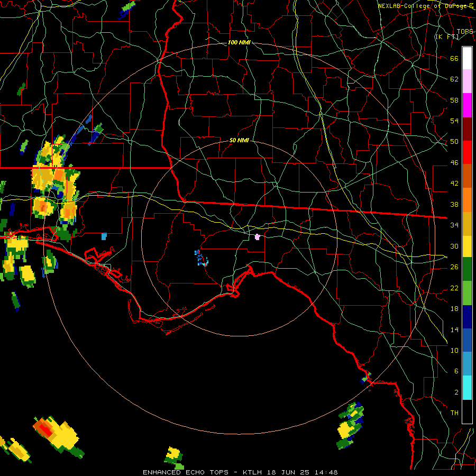This screenshot has height=476, width=476.
Task: Click the TOPS legend title
Action: (x=465, y=31)
